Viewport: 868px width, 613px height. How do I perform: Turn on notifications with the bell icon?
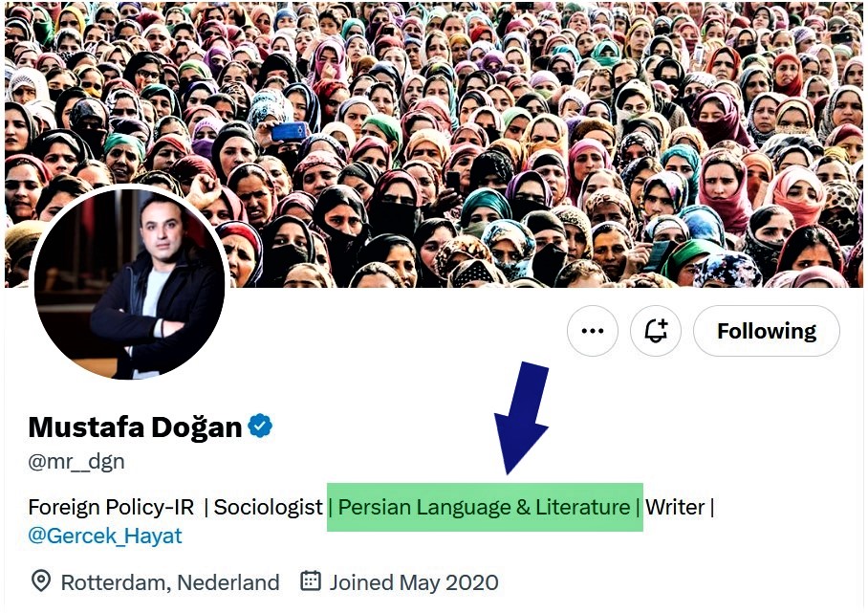[656, 331]
